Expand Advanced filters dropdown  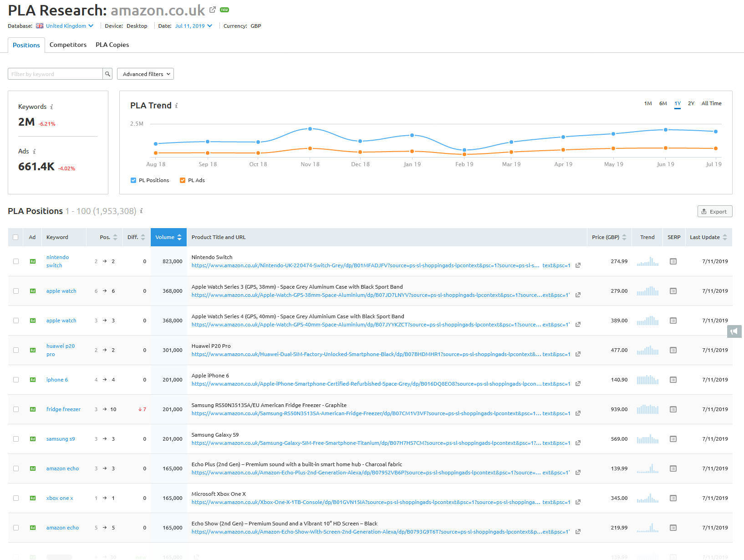pyautogui.click(x=145, y=74)
